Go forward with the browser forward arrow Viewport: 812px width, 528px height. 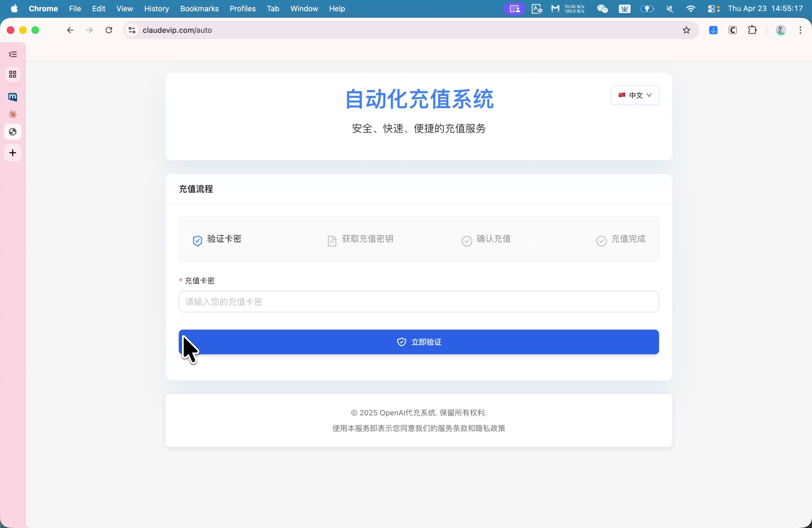pos(89,30)
